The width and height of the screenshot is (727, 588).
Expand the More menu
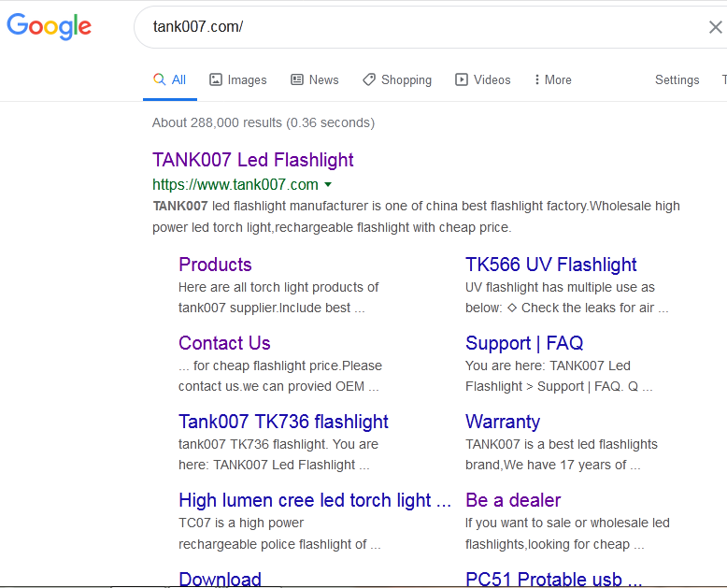tap(552, 79)
